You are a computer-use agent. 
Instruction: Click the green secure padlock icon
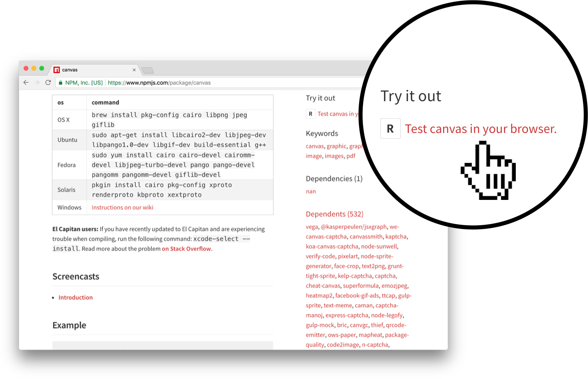(60, 82)
